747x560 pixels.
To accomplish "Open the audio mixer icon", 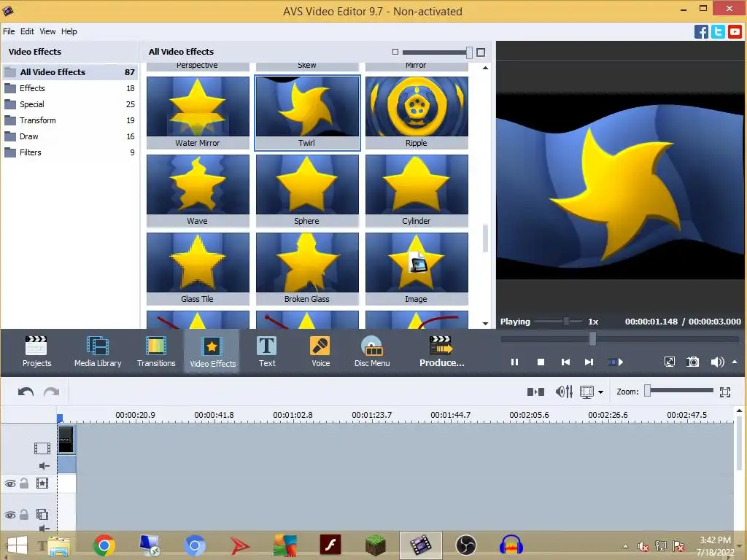I will click(564, 392).
